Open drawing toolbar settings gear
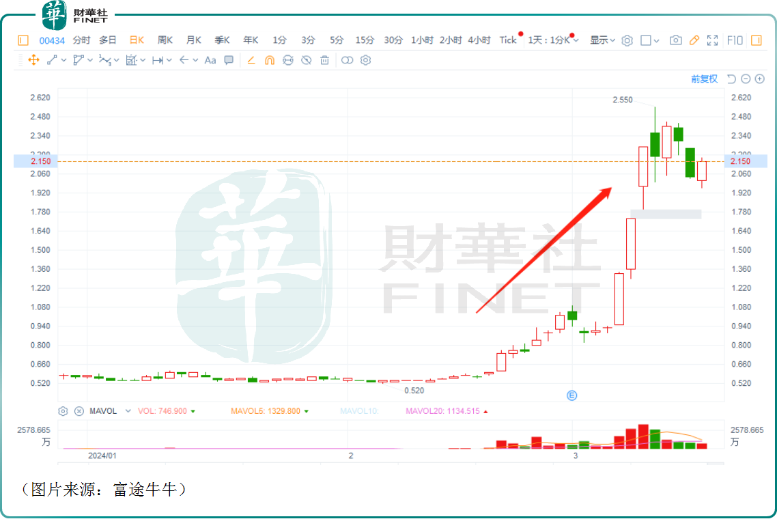Image resolution: width=777 pixels, height=532 pixels. (366, 60)
